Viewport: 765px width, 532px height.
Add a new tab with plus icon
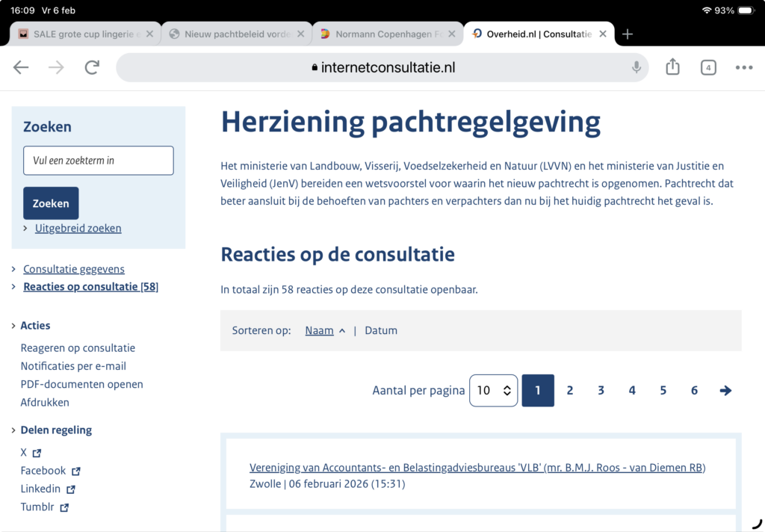[628, 34]
